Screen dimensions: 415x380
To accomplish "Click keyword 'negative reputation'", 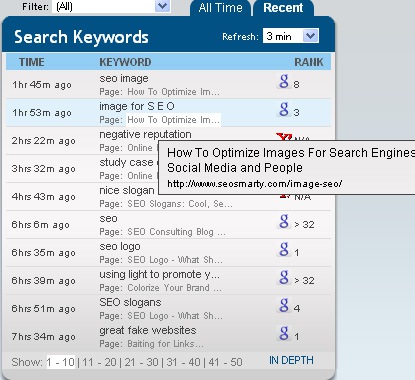I will point(145,134).
